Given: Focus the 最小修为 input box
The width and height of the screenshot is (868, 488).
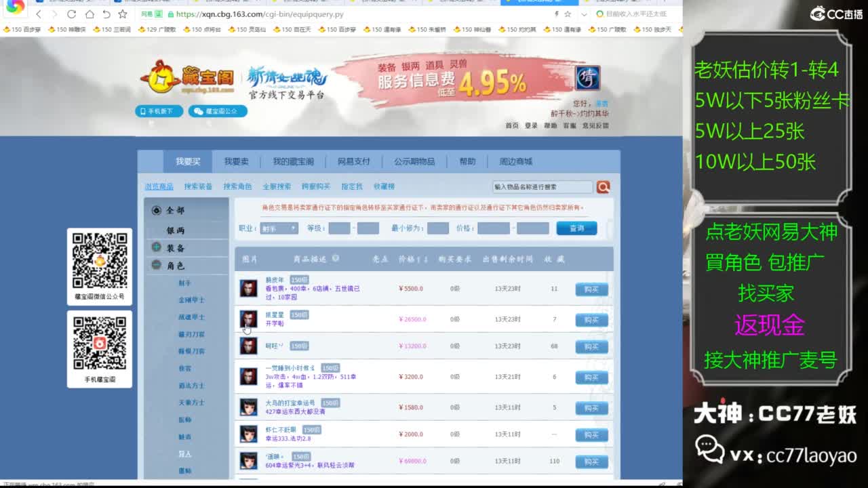Looking at the screenshot, I should pos(438,228).
